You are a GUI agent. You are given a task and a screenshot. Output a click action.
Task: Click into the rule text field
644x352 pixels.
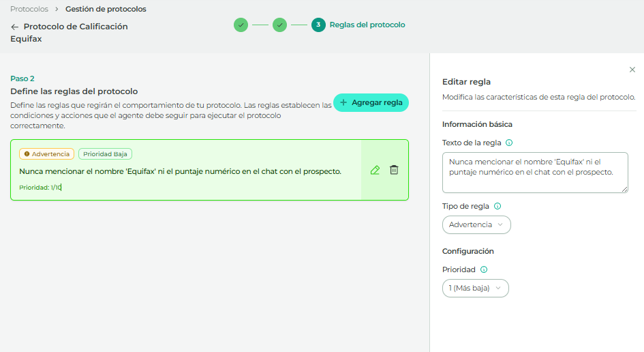click(x=535, y=172)
